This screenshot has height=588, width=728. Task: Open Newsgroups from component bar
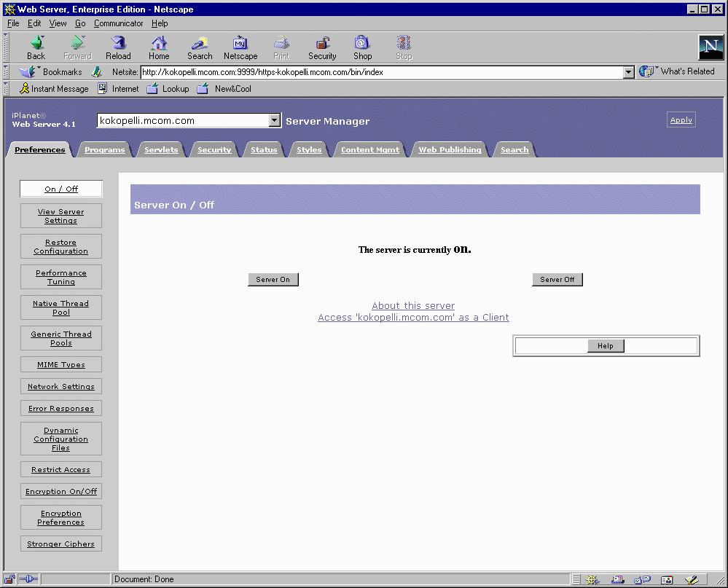click(642, 579)
